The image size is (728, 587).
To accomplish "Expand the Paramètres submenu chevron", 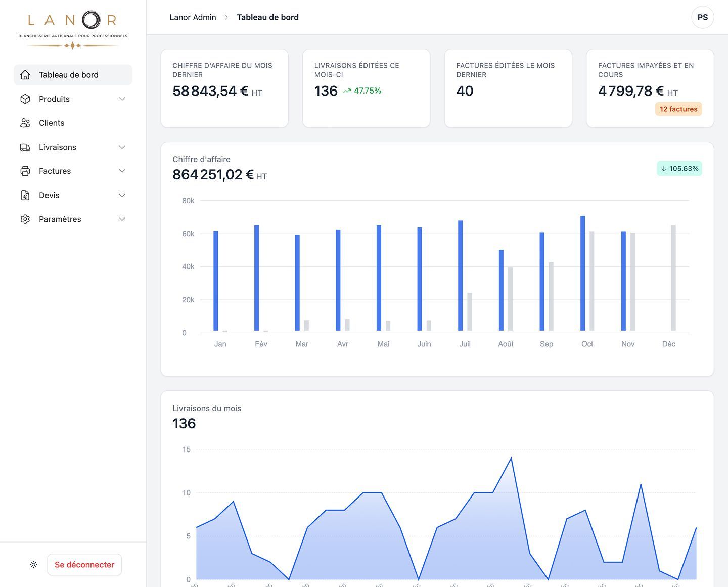I will 122,219.
